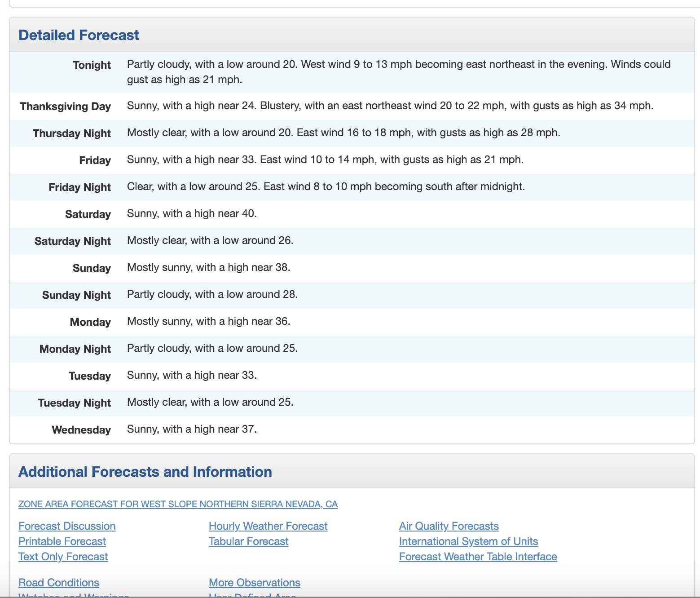This screenshot has height=598, width=700.
Task: Click the Thanksgiving Day period label
Action: (x=65, y=106)
